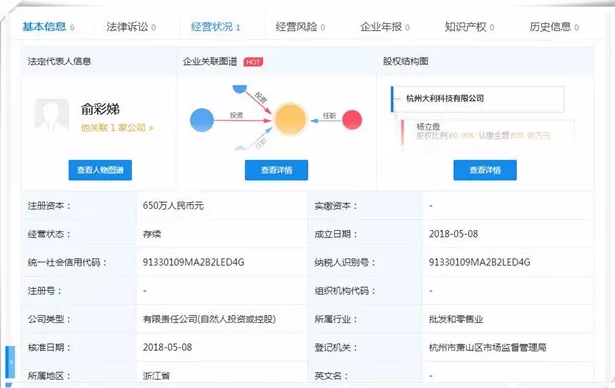Click the 所属行业 label
Screen dimensions: 615x388
tap(336, 319)
